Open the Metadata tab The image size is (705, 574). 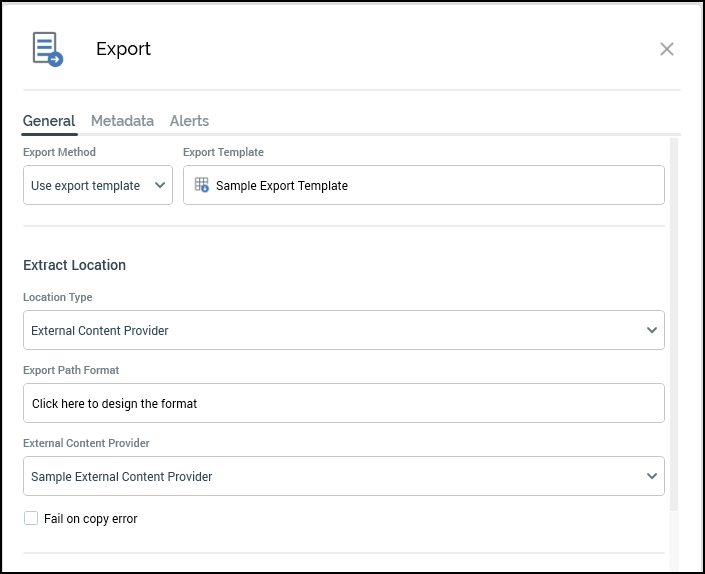click(122, 121)
